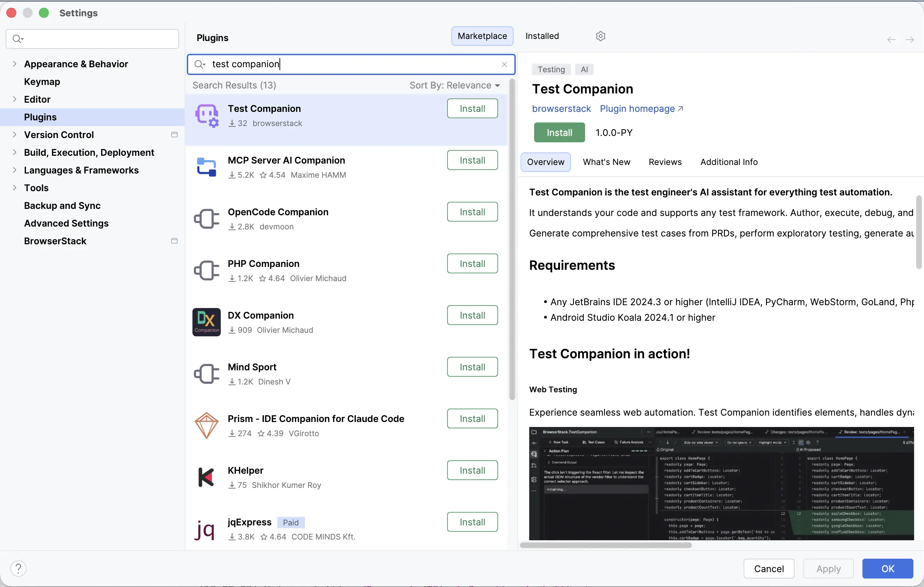This screenshot has height=587, width=924.
Task: Click the MCP Server AI Companion icon
Action: coord(207,167)
